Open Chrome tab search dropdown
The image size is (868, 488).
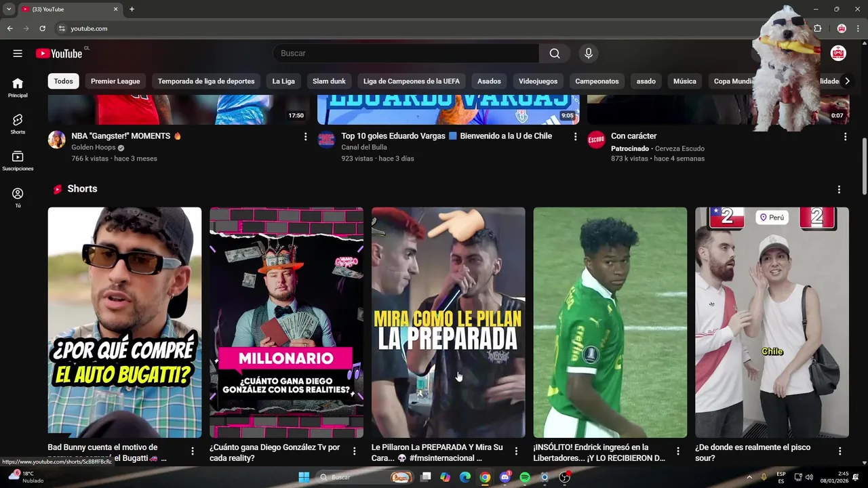(9, 9)
